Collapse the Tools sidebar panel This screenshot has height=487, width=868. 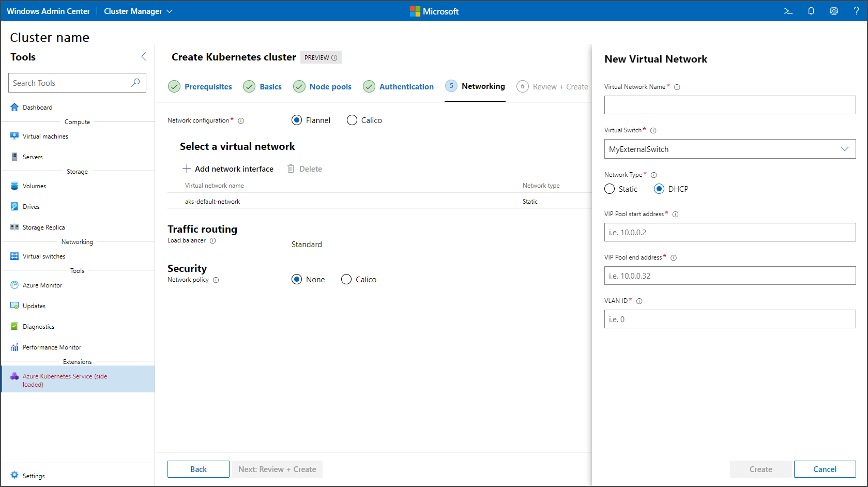pyautogui.click(x=144, y=57)
